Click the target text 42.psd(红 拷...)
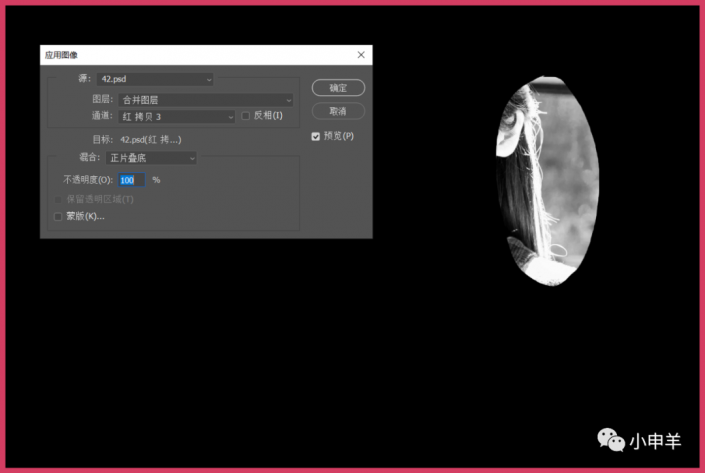 click(150, 139)
